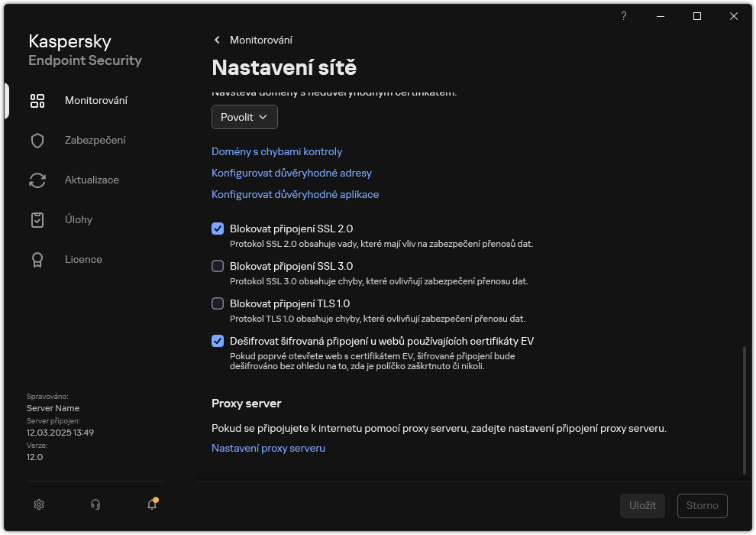Select the Monitorování grid icon in sidebar
The height and width of the screenshot is (535, 756).
[x=37, y=100]
